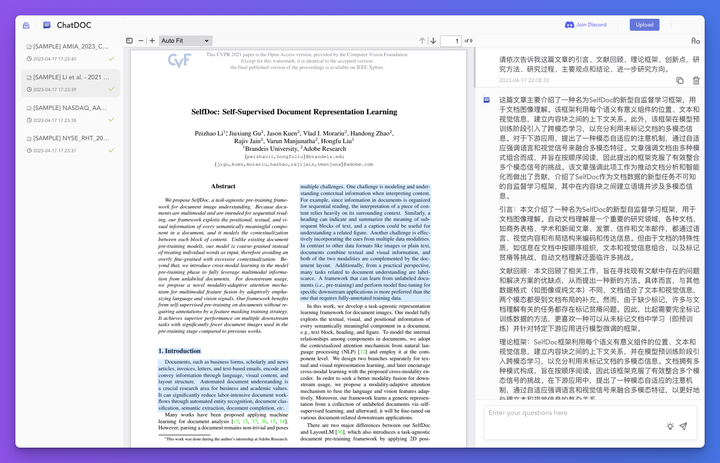Screen dimensions: 720x463
Task: Go to previous page with up arrow
Action: (422, 41)
